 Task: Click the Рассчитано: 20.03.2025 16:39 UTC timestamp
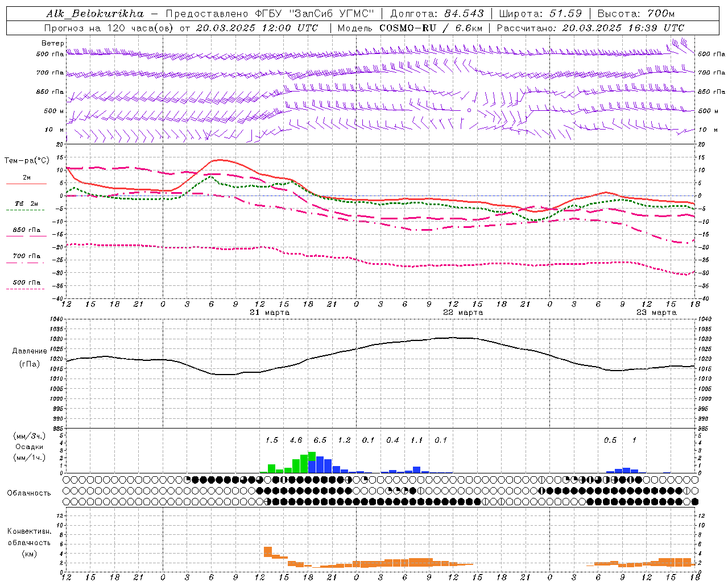[590, 27]
